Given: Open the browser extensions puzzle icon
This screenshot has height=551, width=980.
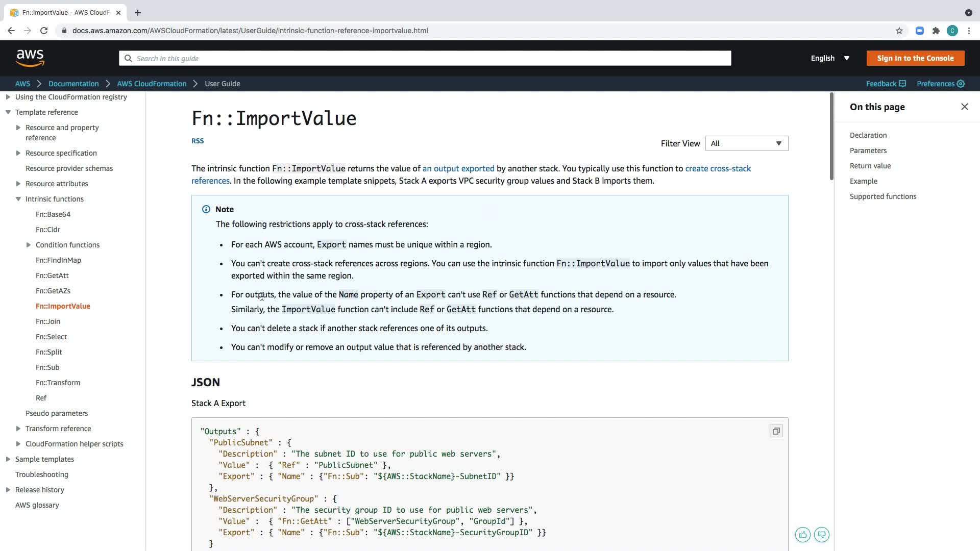Looking at the screenshot, I should click(936, 31).
